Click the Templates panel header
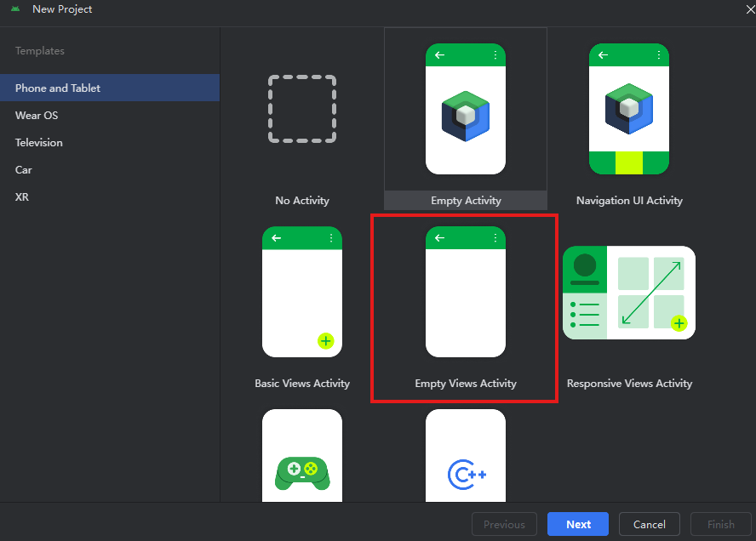 point(39,51)
